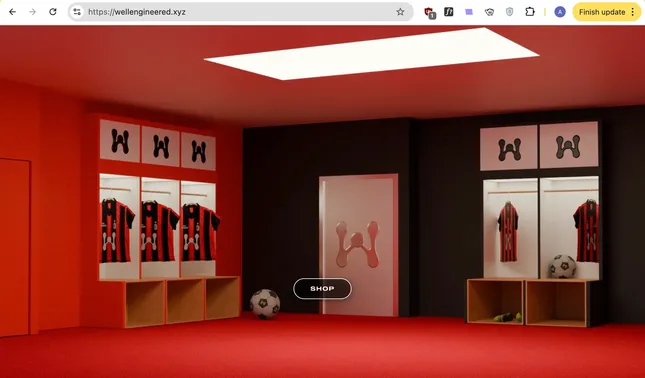
Task: Click the soccer ball on the floor
Action: [265, 304]
